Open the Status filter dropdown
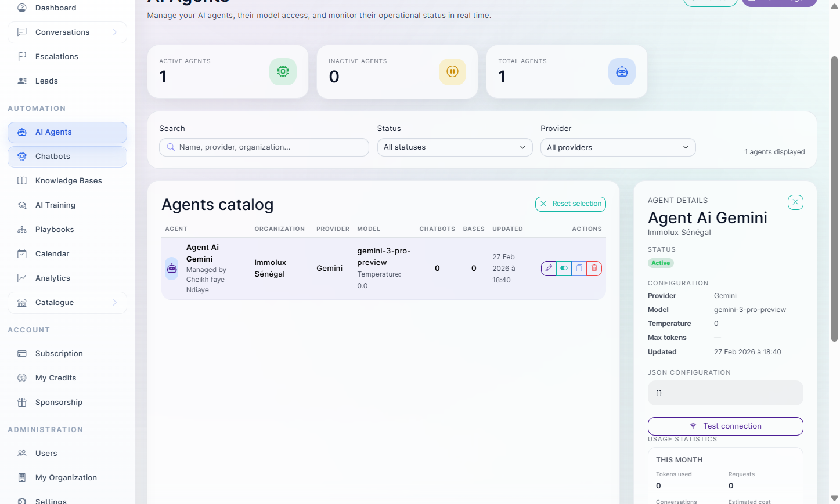840x504 pixels. (455, 147)
